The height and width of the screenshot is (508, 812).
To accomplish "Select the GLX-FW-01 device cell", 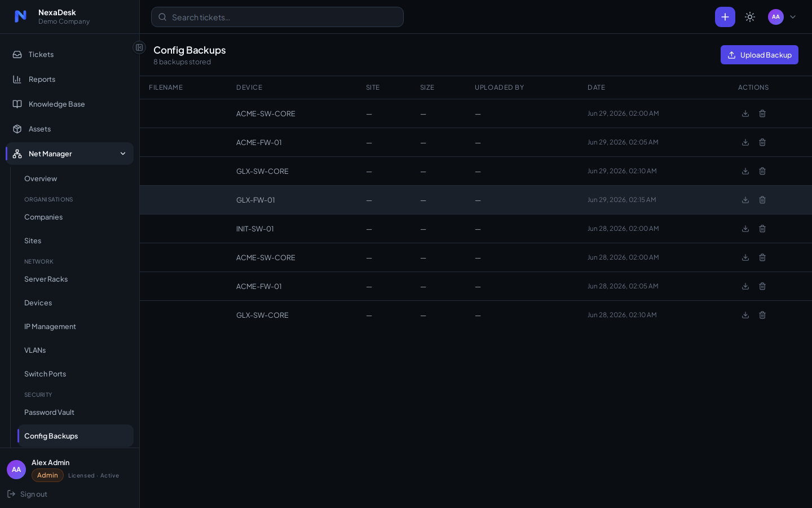I will click(255, 200).
